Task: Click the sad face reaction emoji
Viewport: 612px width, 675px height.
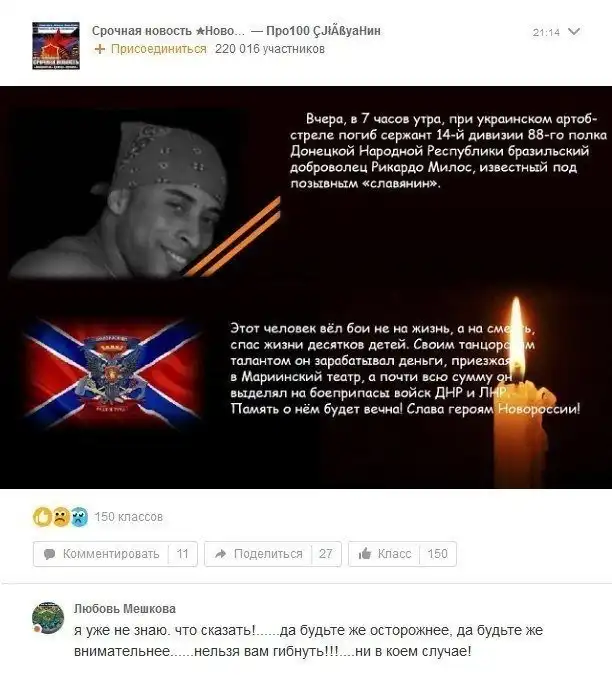Action: click(61, 517)
